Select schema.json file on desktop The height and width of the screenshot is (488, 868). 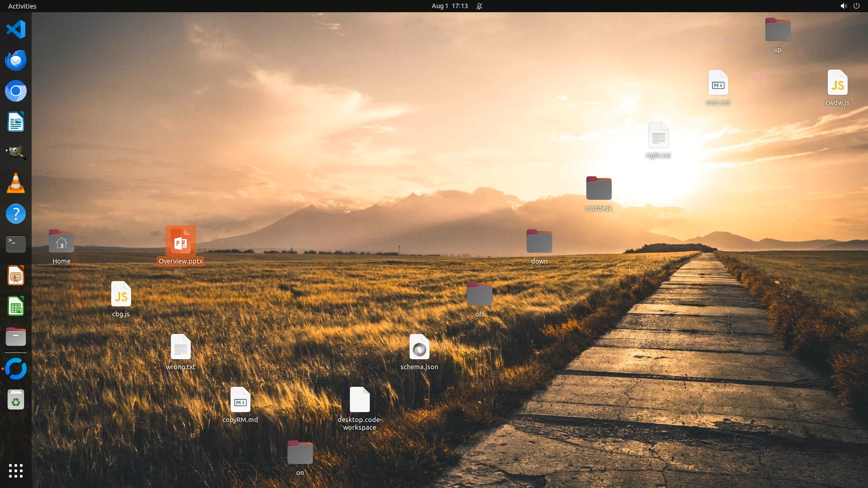[x=419, y=347]
